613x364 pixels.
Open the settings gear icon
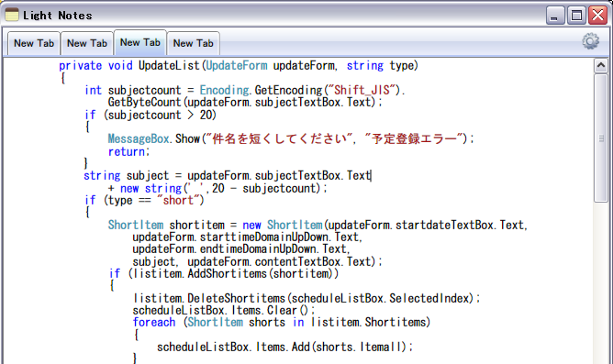pyautogui.click(x=590, y=41)
